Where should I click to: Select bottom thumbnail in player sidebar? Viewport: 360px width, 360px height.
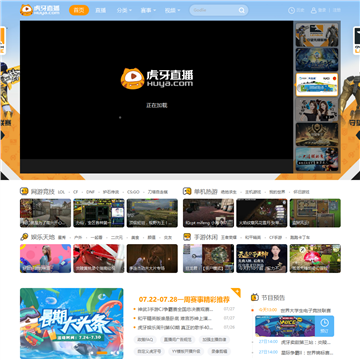(x=317, y=159)
